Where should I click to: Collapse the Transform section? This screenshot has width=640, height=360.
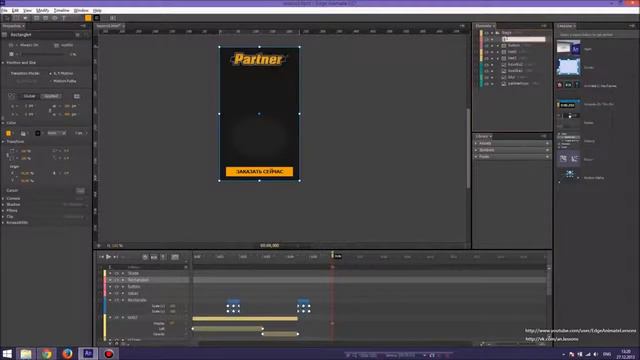point(3,142)
